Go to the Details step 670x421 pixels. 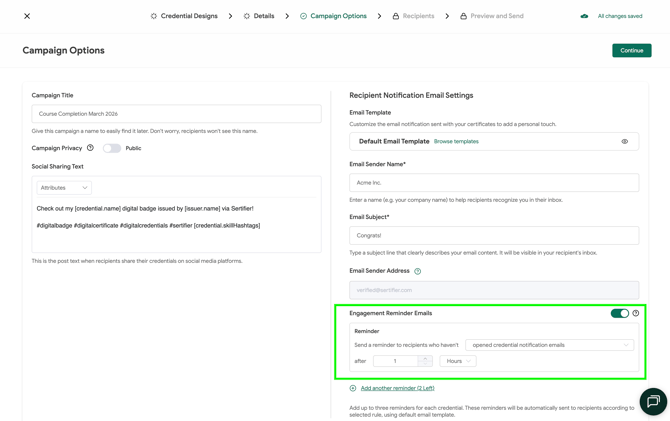point(259,16)
